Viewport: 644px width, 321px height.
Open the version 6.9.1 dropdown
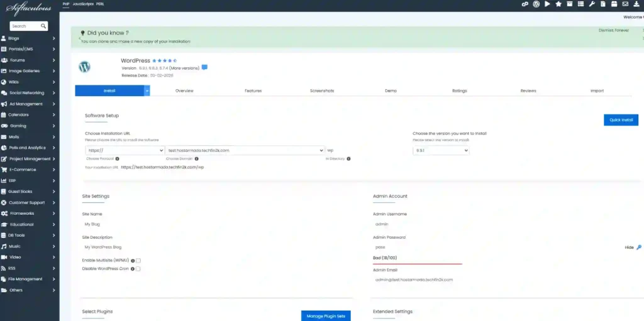pyautogui.click(x=441, y=151)
